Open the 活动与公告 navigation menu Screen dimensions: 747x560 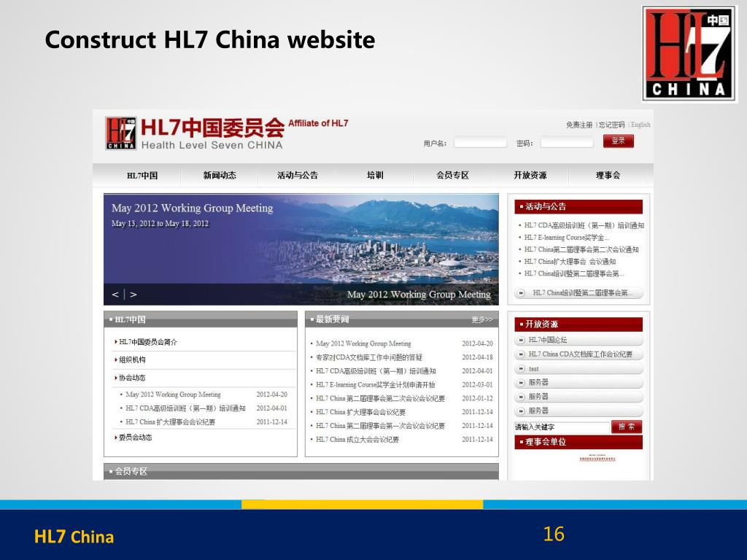[298, 176]
